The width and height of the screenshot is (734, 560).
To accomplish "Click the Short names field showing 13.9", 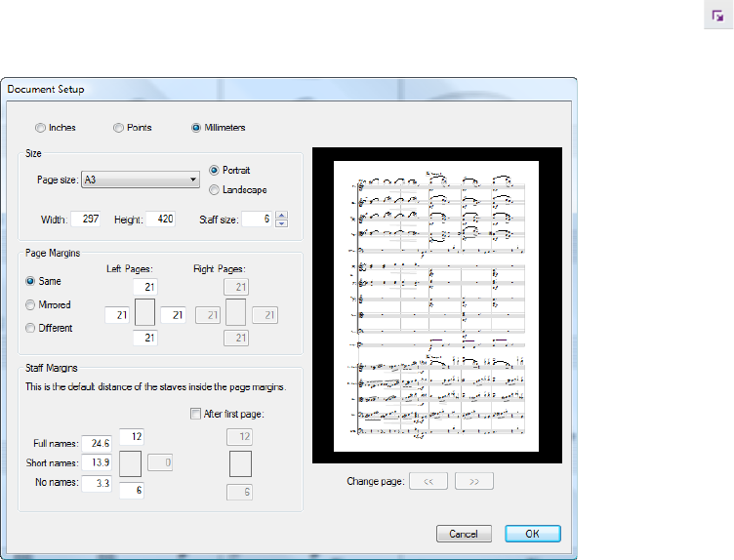I will (x=97, y=462).
